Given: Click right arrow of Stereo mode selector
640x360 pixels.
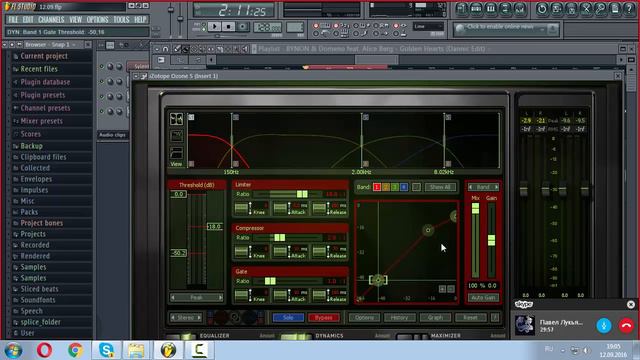Looking at the screenshot, I should click(x=199, y=317).
